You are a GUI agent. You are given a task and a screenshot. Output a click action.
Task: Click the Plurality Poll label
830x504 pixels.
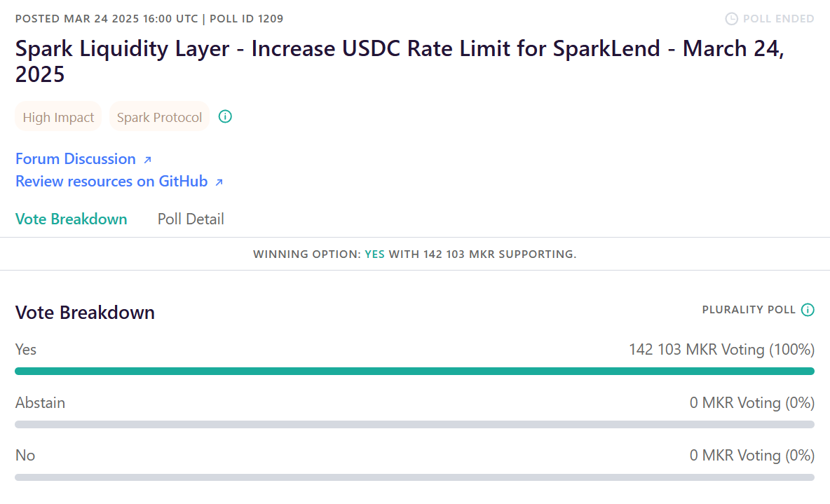click(x=749, y=310)
